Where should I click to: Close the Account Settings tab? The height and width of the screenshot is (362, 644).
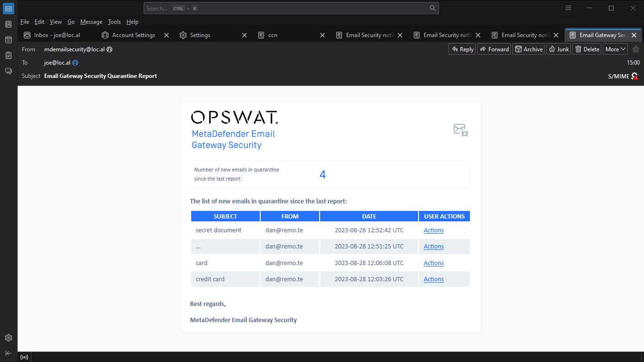166,35
